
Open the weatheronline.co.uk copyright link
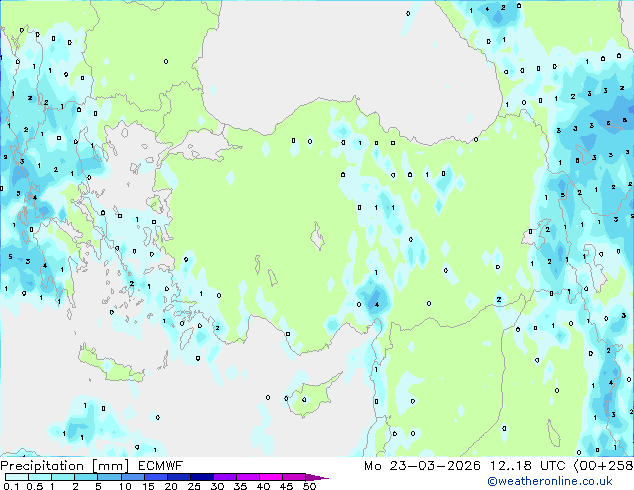[549, 481]
